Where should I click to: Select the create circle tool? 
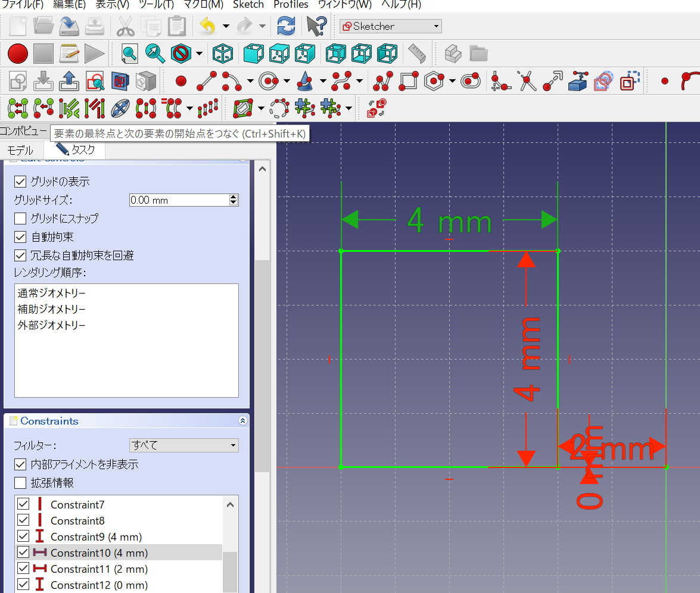coord(269,81)
